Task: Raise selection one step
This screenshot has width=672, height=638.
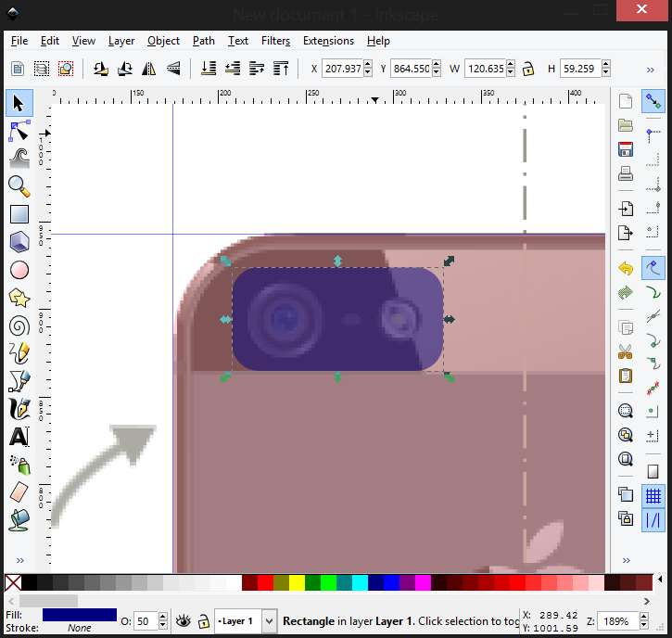Action: [x=257, y=69]
